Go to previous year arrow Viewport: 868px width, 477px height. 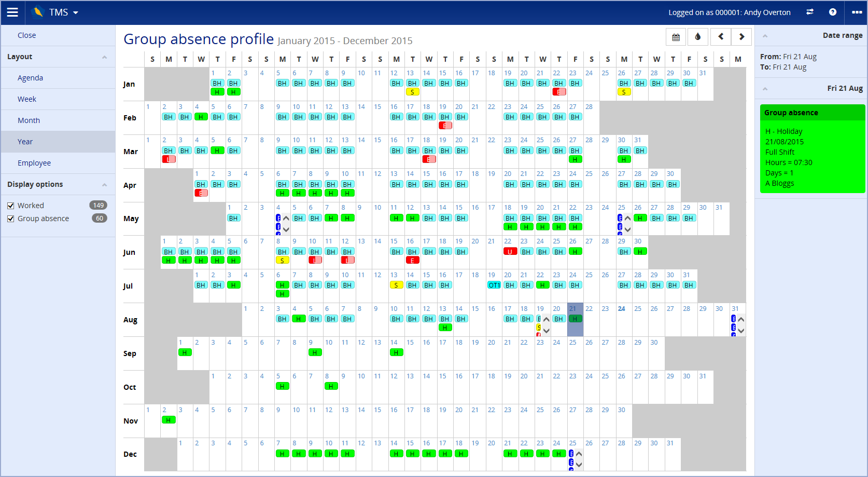[x=721, y=37]
